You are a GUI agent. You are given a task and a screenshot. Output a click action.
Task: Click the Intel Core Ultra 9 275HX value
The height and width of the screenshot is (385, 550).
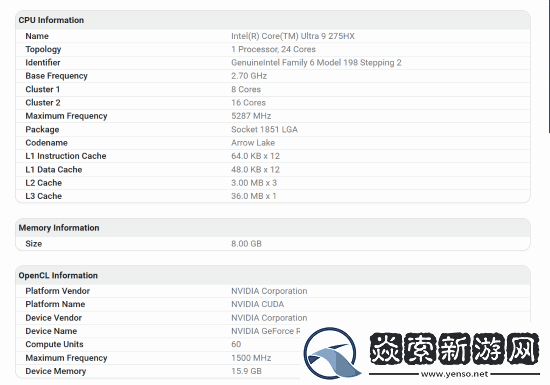293,36
